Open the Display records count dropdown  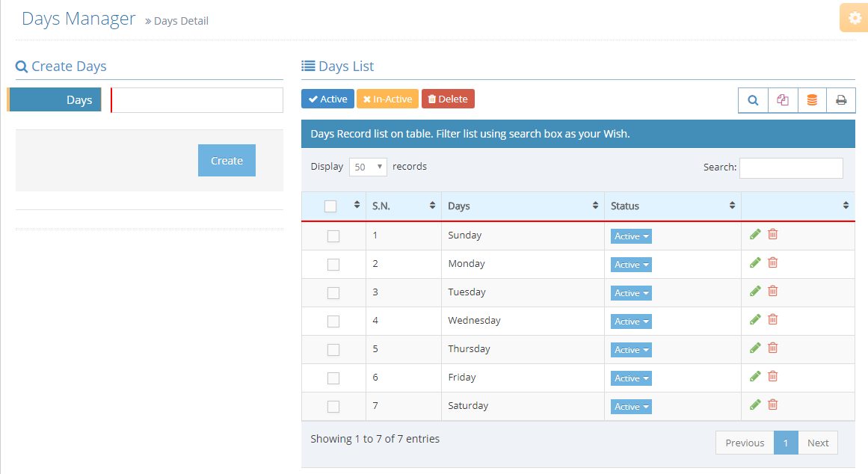[368, 167]
